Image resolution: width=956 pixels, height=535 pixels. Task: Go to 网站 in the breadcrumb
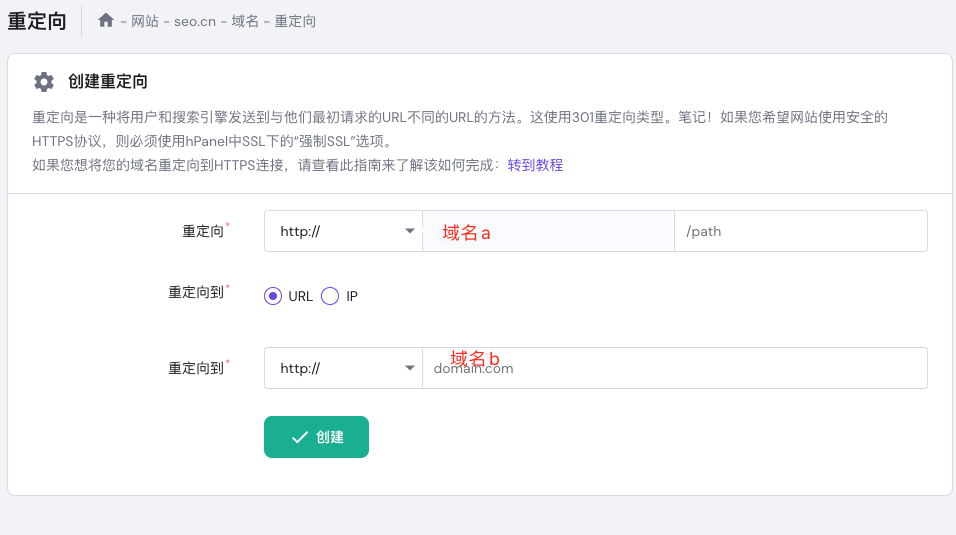click(144, 21)
